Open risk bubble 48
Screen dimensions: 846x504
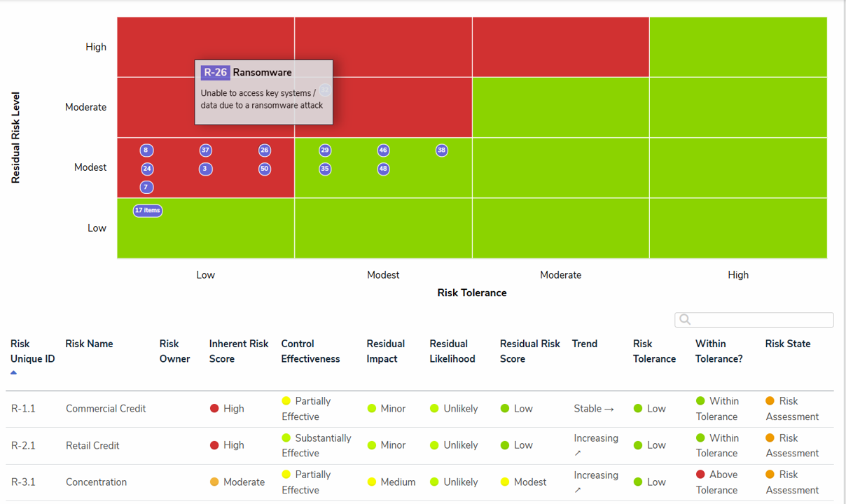coord(383,169)
